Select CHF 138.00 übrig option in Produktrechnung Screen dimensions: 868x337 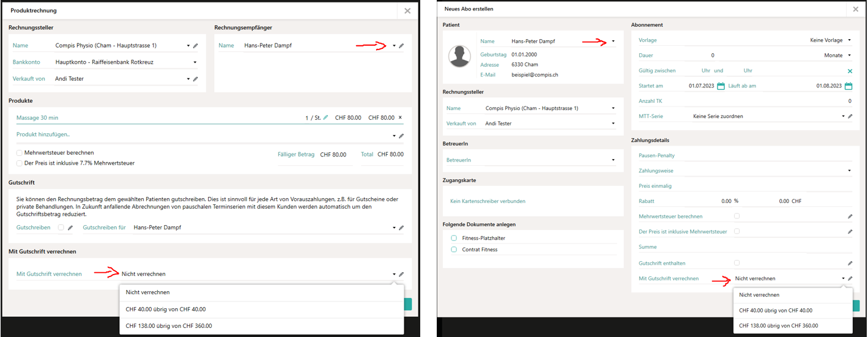pyautogui.click(x=169, y=326)
